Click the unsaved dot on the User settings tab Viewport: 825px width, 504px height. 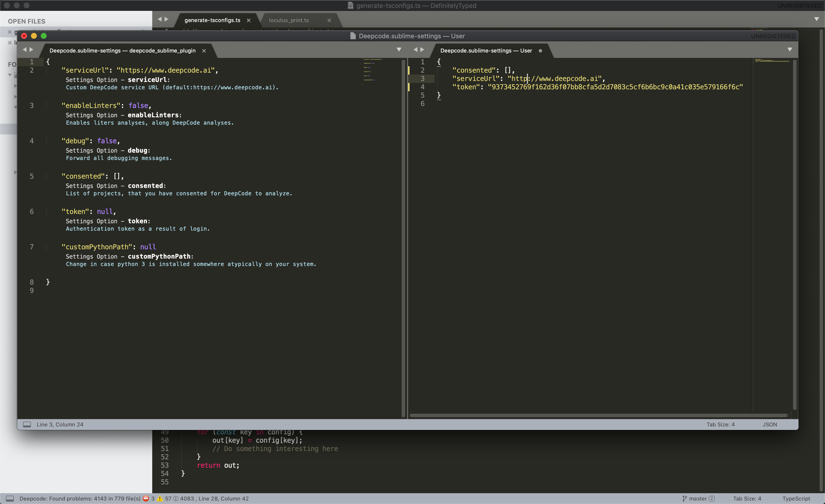tap(540, 51)
